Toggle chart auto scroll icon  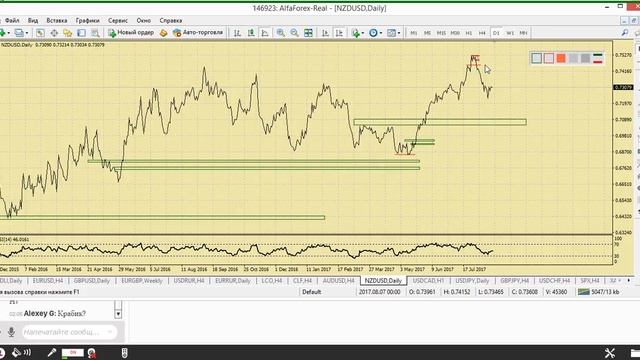(x=325, y=33)
